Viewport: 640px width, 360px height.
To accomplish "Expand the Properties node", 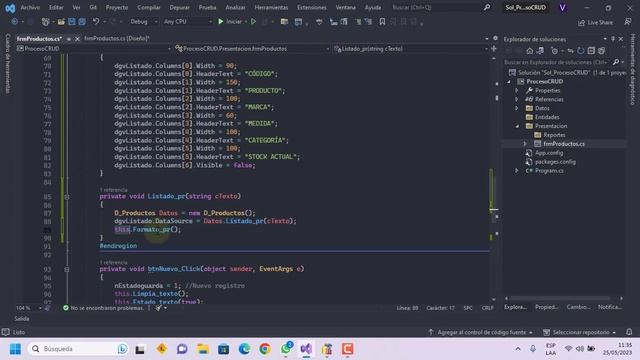I will (517, 90).
